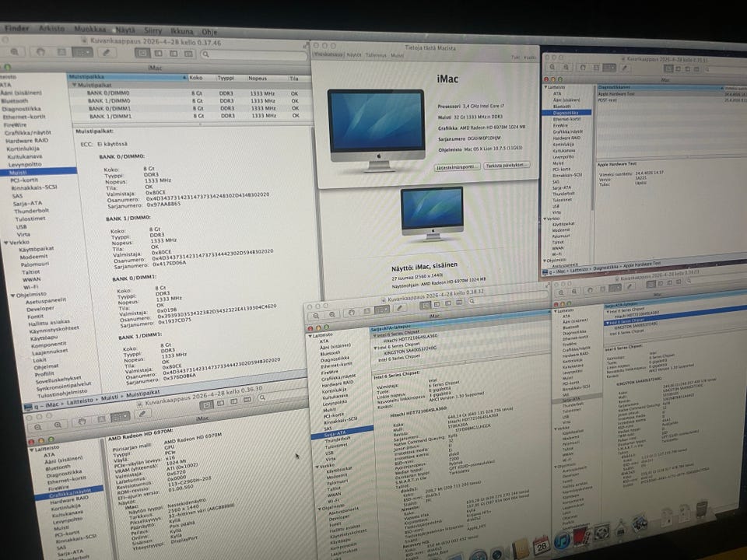Zoom out in the 0.35.51 Preview window
The image size is (747, 560).
click(x=552, y=68)
